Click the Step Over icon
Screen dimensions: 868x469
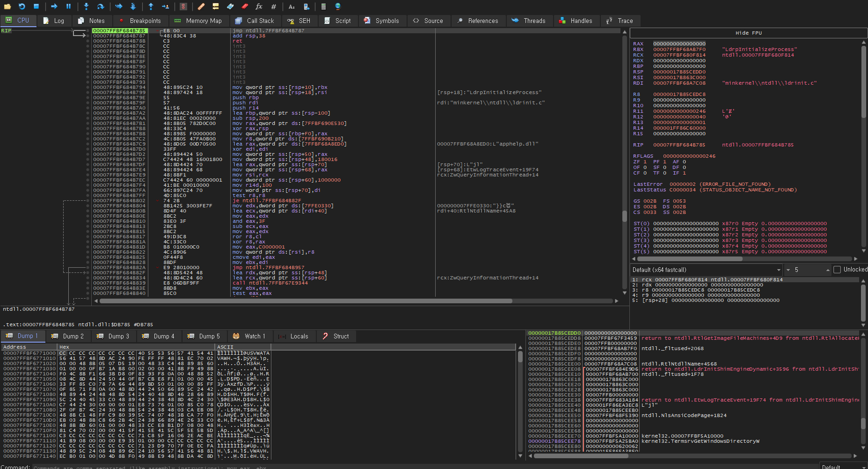point(101,7)
